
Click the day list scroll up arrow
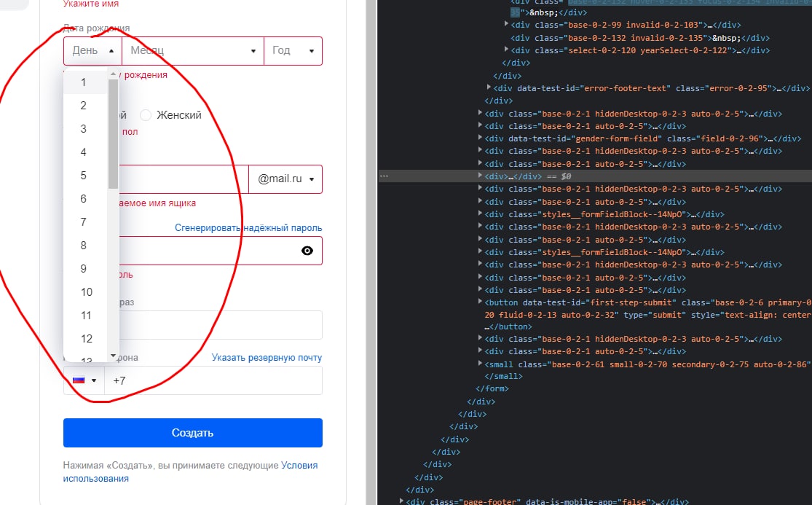click(x=114, y=74)
